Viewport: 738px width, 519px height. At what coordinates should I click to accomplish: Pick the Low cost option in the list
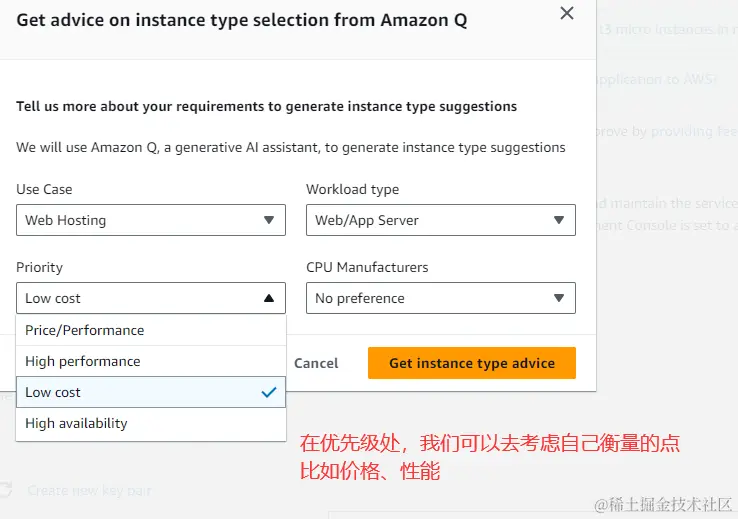pos(54,392)
